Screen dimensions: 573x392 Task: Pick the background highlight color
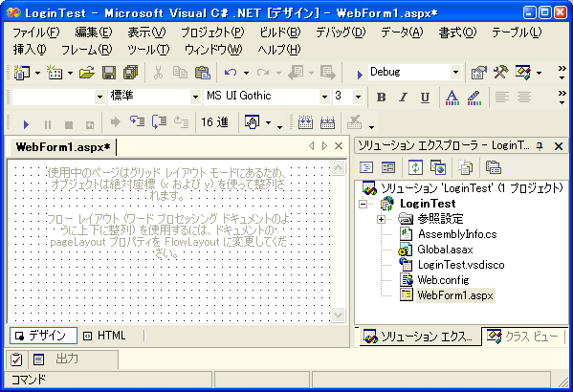[474, 98]
